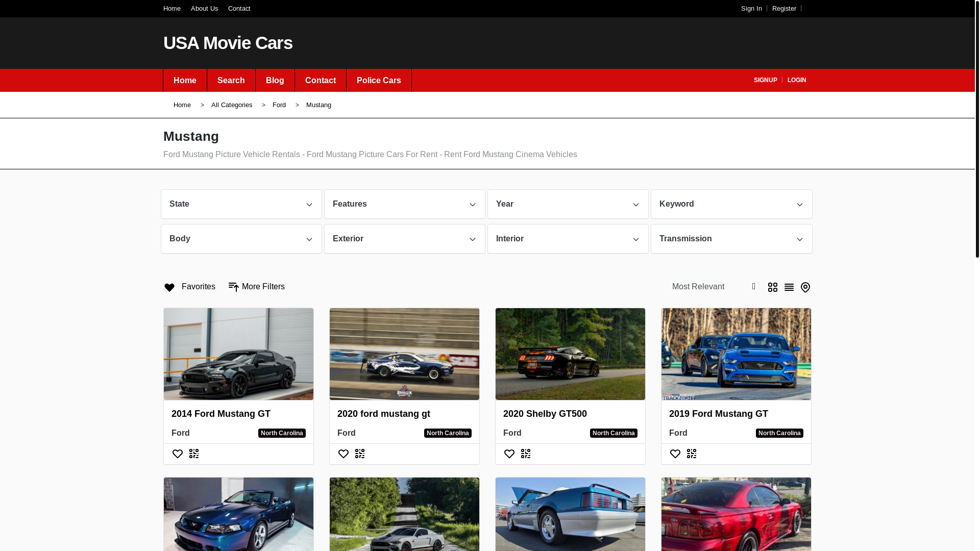This screenshot has height=551, width=980.
Task: Open black 2014 Mustang GT photo
Action: 238,354
